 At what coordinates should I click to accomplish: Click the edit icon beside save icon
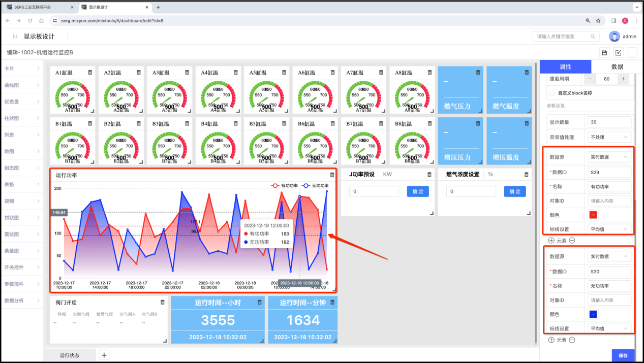618,53
